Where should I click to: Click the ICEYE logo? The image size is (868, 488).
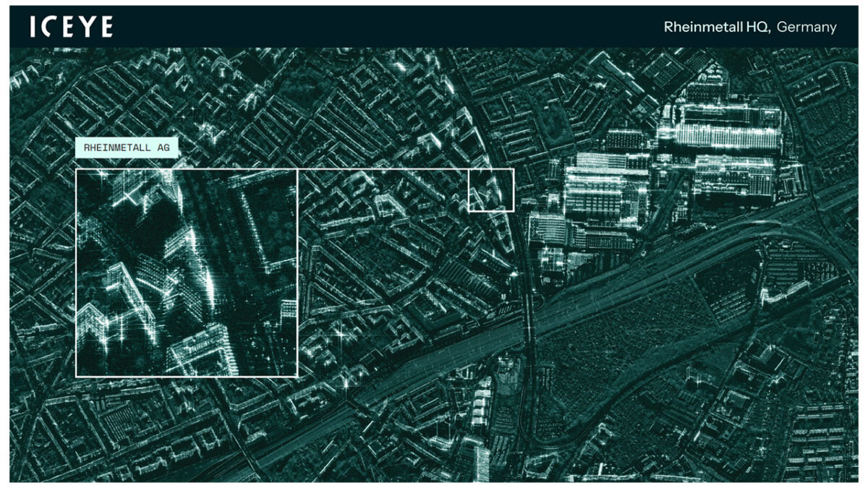[x=72, y=27]
